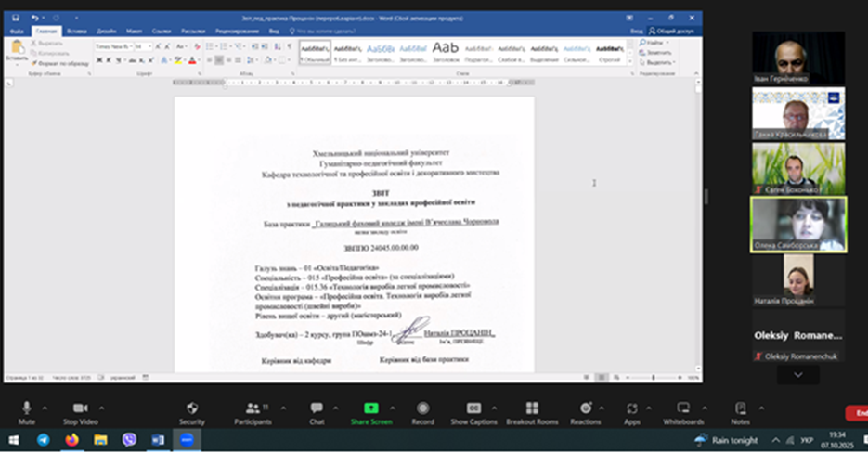Viewport: 868px width, 453px height.
Task: Open Windows Start menu
Action: [14, 440]
